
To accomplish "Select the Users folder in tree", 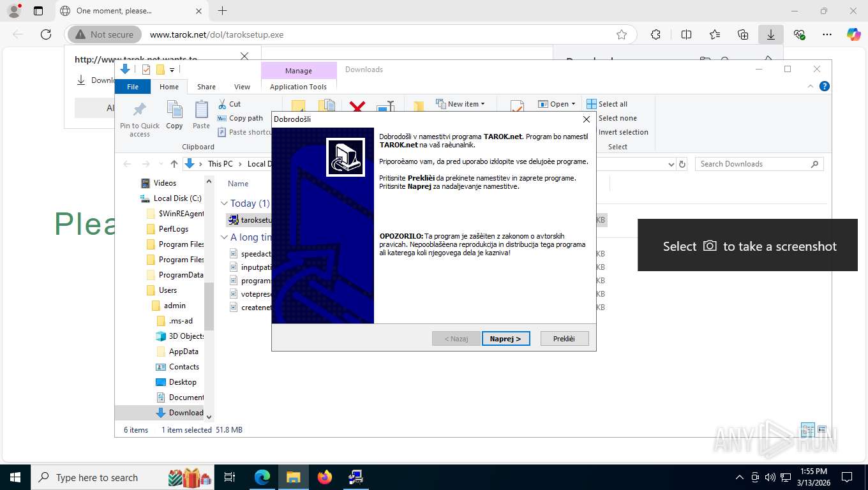I will pyautogui.click(x=162, y=290).
